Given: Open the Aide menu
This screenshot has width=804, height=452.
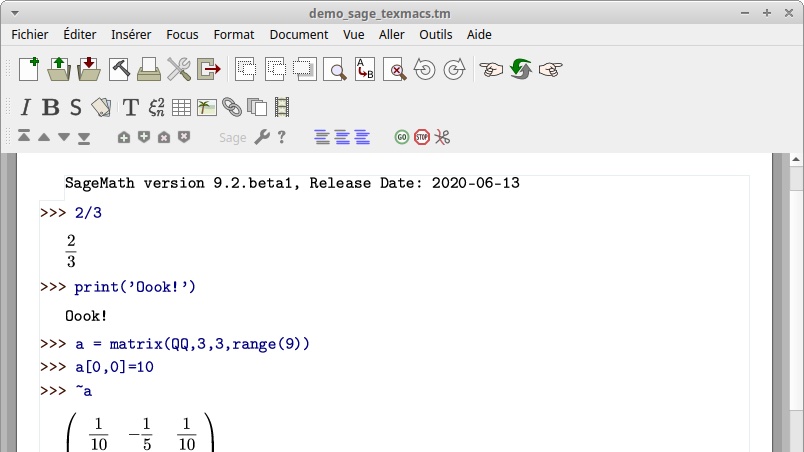Looking at the screenshot, I should click(479, 35).
